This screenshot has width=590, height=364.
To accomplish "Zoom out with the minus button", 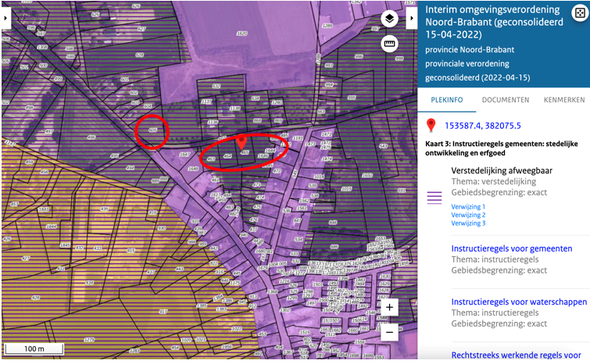I will pyautogui.click(x=389, y=333).
